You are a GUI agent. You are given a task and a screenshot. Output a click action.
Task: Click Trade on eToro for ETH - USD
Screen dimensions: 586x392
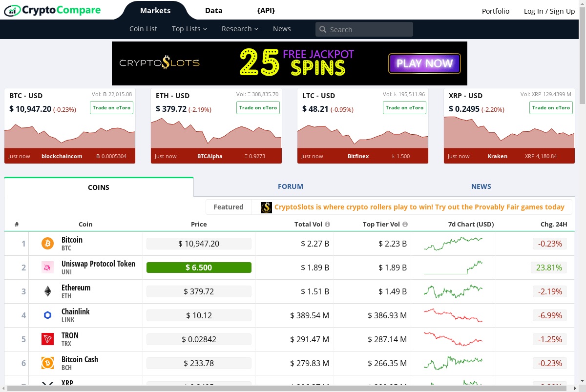(258, 107)
